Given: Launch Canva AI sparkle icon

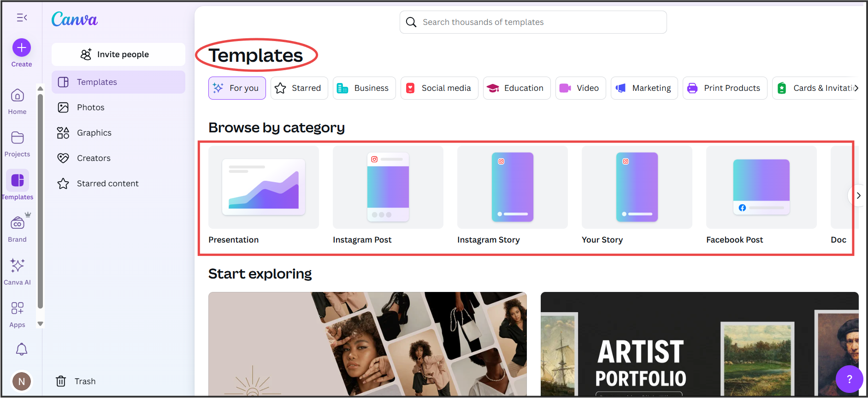Looking at the screenshot, I should [x=18, y=265].
